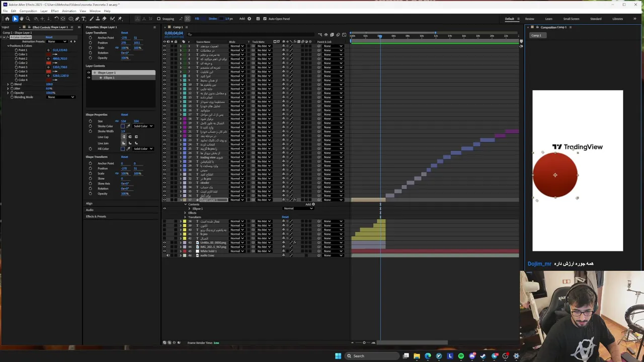Screen dimensions: 644x362
Task: Expand the Align panel
Action: pyautogui.click(x=89, y=203)
